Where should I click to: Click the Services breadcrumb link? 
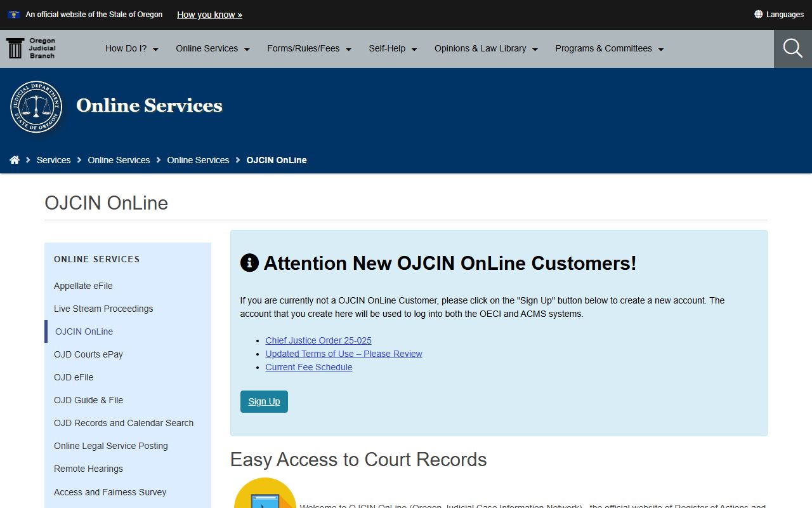click(x=53, y=160)
